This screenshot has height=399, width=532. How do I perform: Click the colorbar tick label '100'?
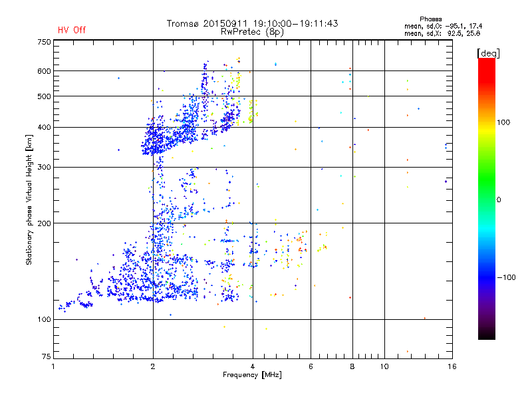click(x=503, y=122)
